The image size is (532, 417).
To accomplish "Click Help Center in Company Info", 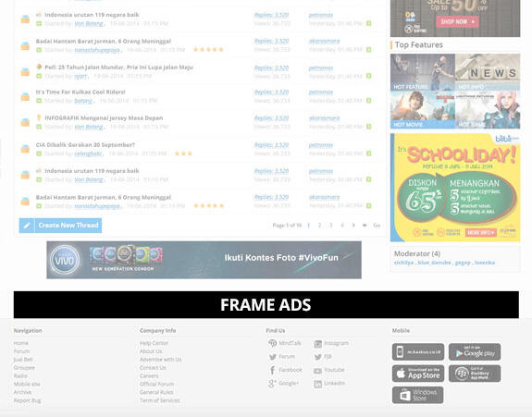I will point(154,343).
